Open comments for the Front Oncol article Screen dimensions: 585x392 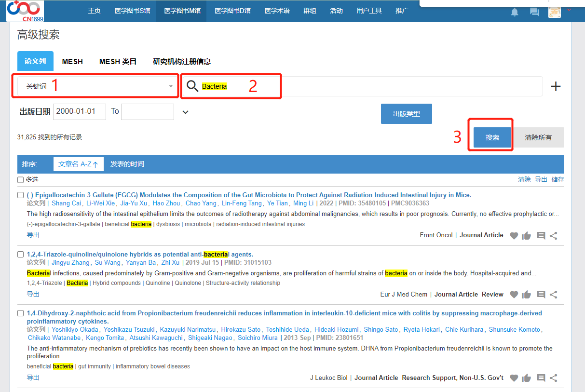541,236
